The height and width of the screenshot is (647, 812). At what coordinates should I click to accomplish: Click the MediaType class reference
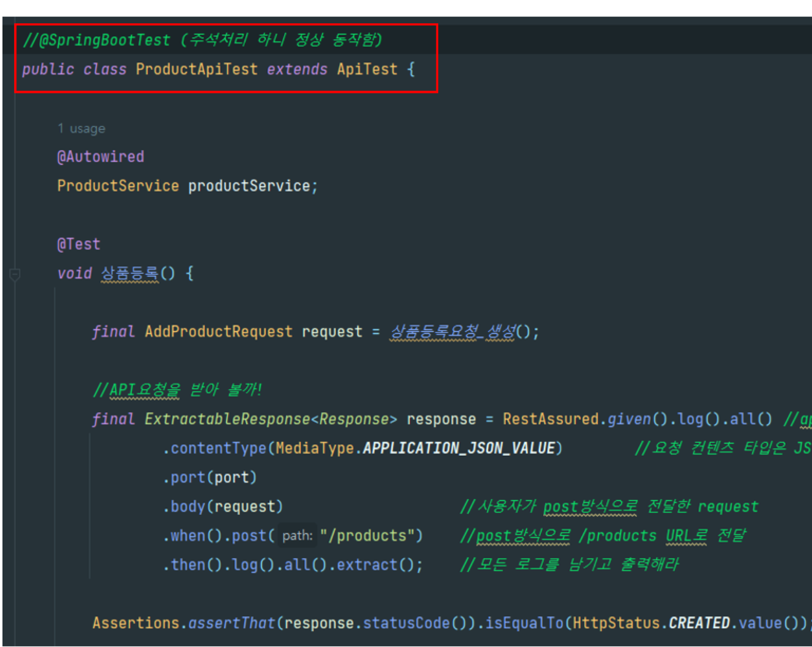point(315,449)
